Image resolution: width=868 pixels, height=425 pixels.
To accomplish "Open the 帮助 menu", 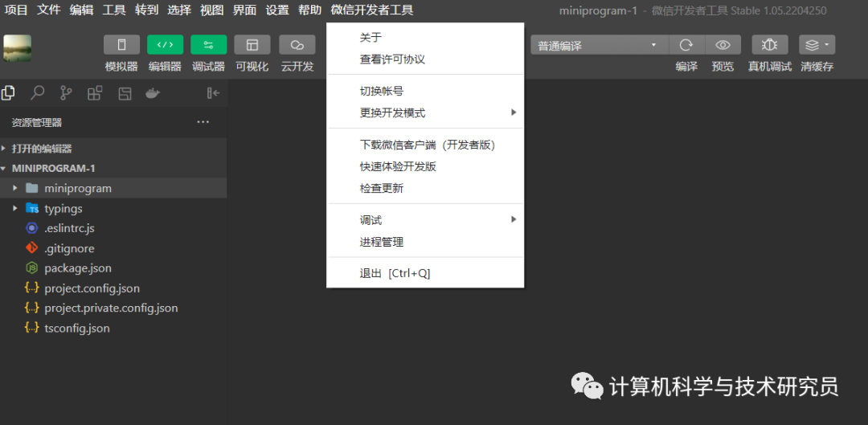I will 309,10.
